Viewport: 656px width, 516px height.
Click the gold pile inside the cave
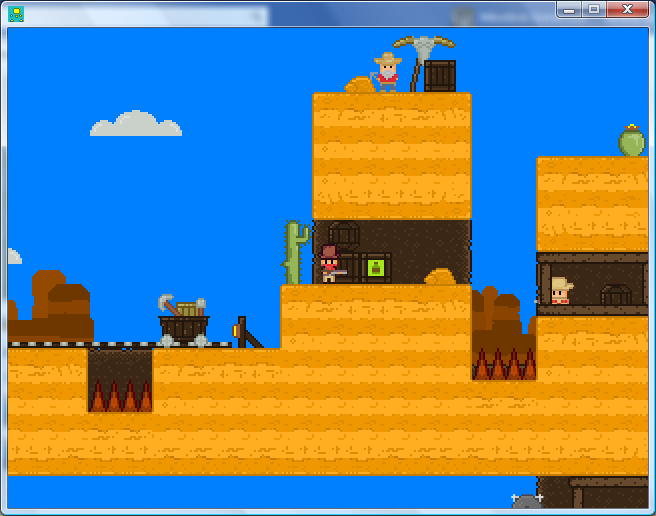pos(440,276)
